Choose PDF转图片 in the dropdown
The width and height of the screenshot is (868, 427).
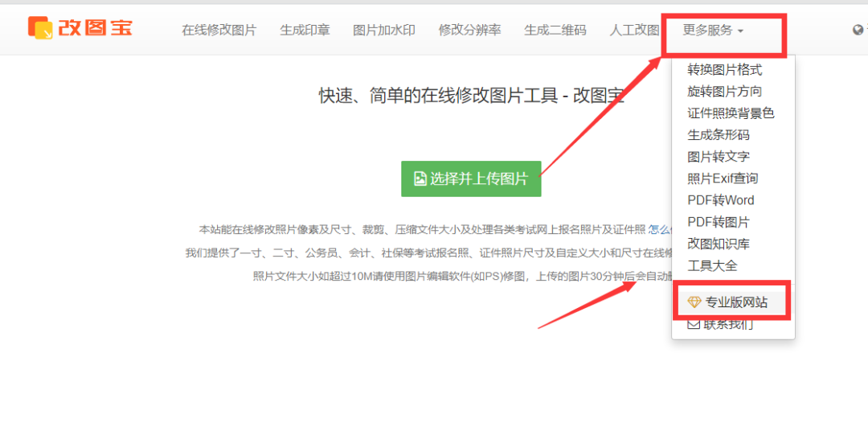[719, 222]
